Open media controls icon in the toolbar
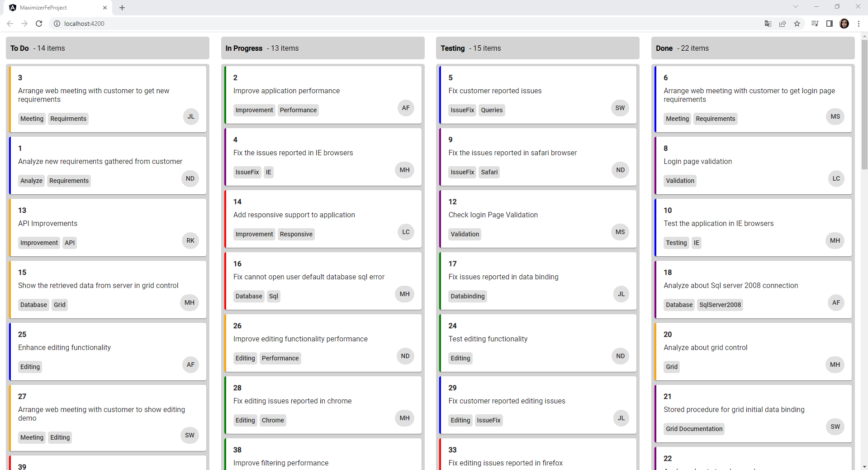 pos(814,24)
